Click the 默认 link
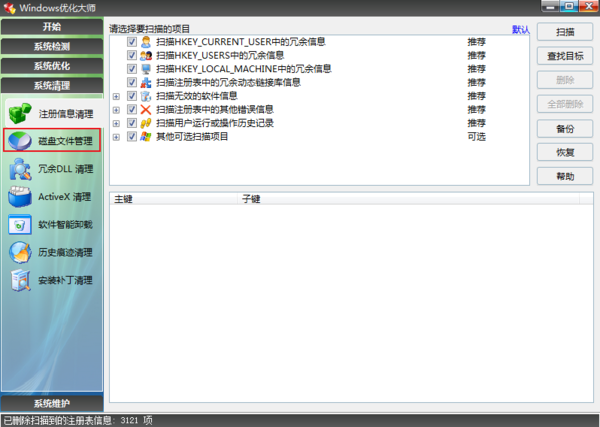This screenshot has height=427, width=600. click(521, 29)
